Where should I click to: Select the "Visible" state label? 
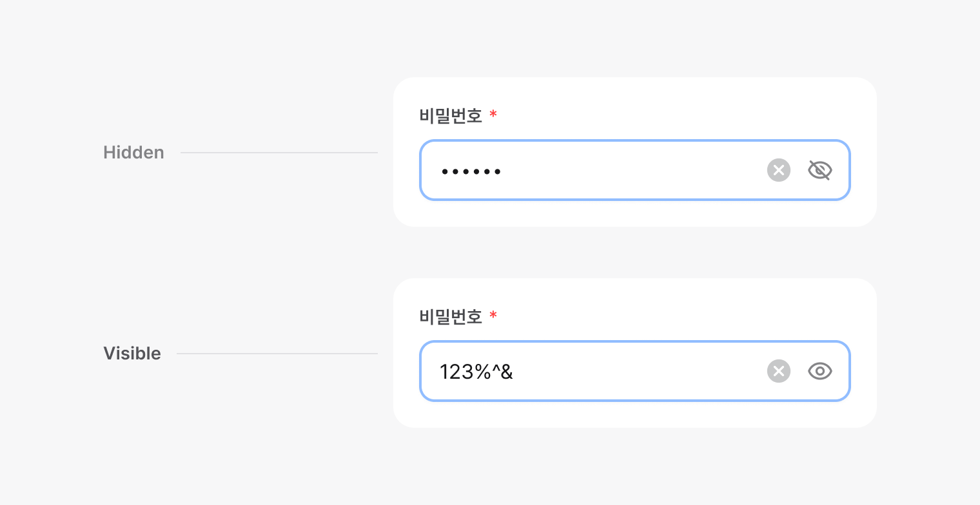coord(132,354)
